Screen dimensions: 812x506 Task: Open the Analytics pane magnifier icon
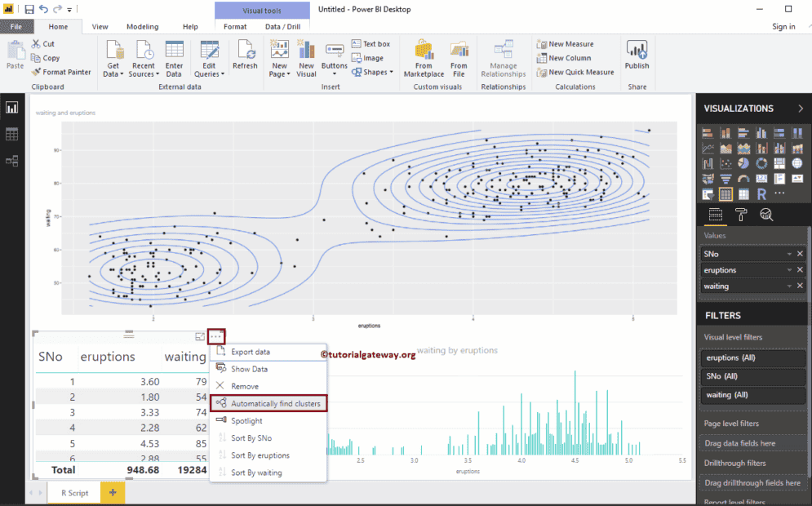(765, 215)
